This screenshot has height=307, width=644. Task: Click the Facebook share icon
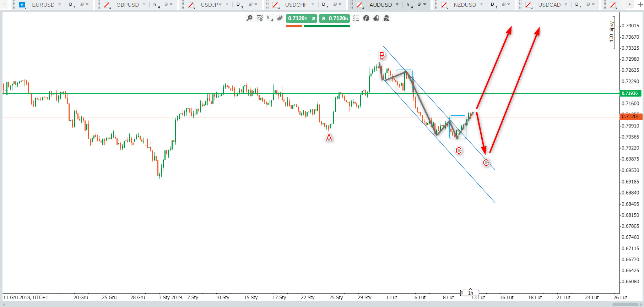pos(366,18)
